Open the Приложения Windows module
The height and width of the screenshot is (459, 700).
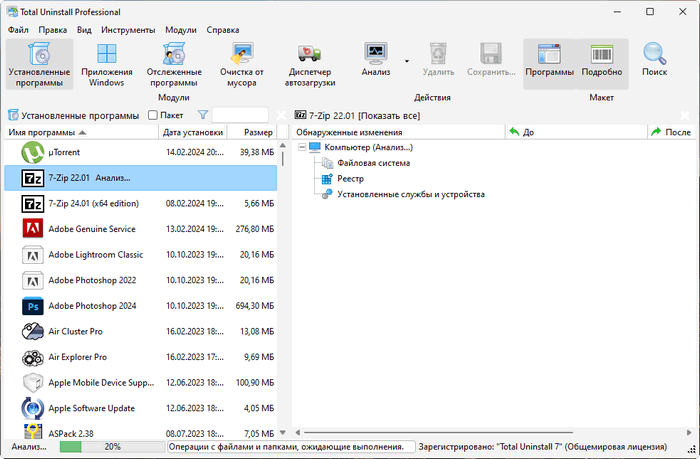107,64
